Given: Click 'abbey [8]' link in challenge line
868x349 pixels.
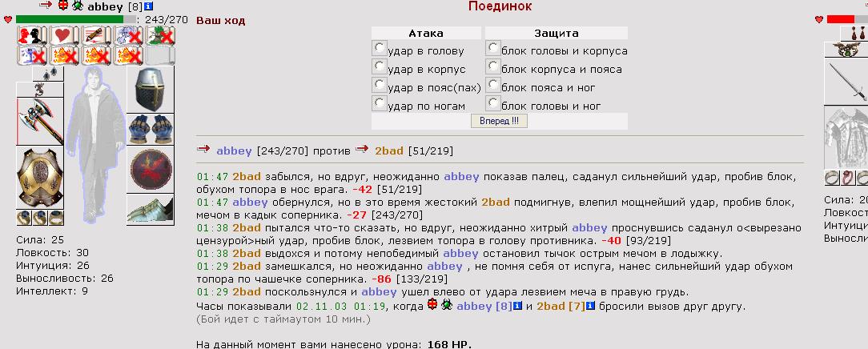Looking at the screenshot, I should (484, 307).
